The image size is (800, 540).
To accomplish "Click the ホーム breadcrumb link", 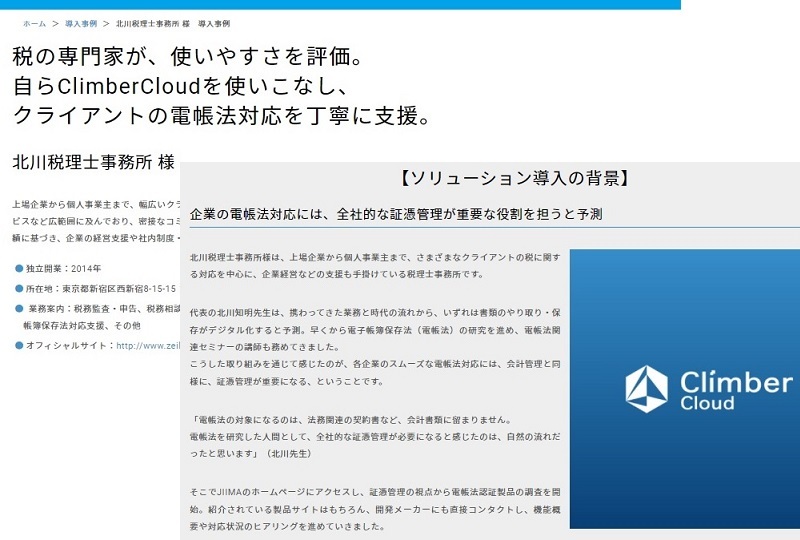I will (34, 23).
